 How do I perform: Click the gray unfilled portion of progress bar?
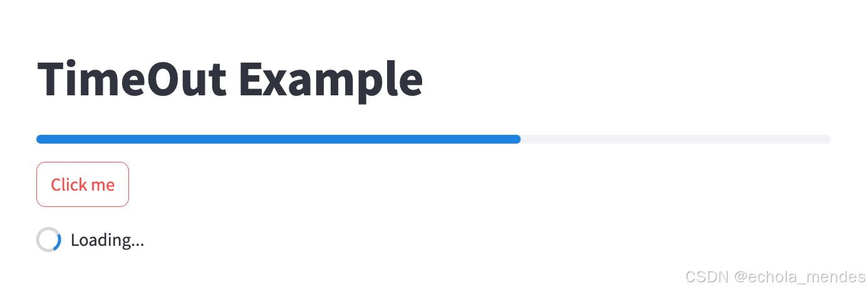tap(676, 139)
